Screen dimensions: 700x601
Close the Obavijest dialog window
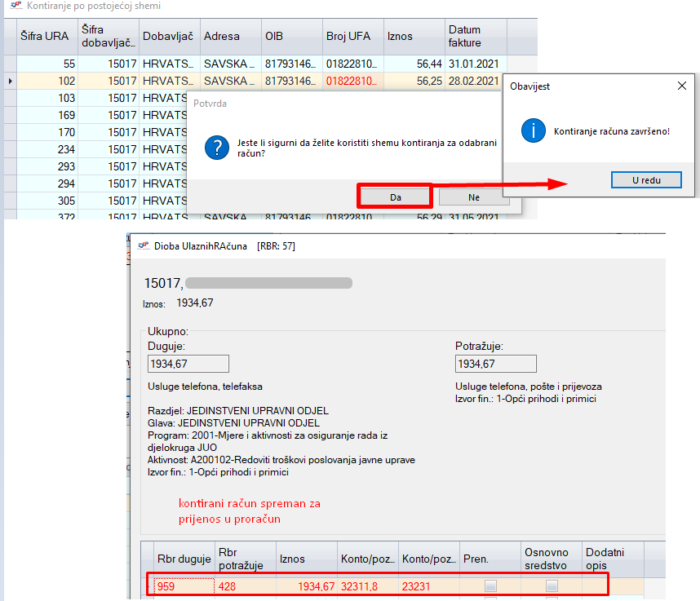(682, 86)
